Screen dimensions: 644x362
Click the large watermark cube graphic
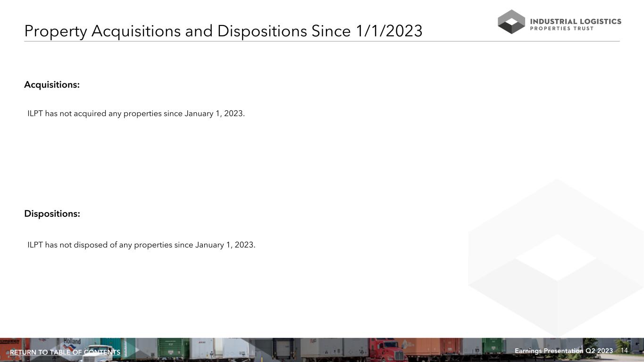coord(556,258)
